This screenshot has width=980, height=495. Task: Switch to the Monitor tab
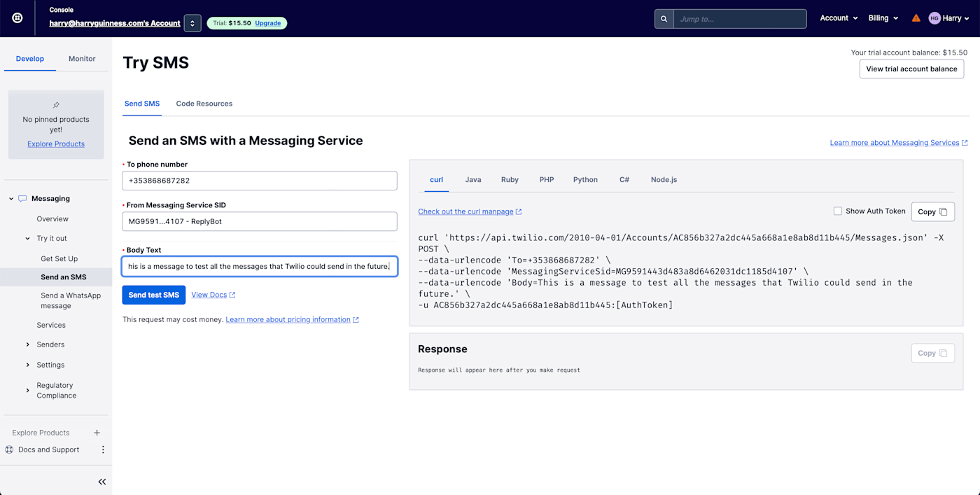pyautogui.click(x=82, y=59)
